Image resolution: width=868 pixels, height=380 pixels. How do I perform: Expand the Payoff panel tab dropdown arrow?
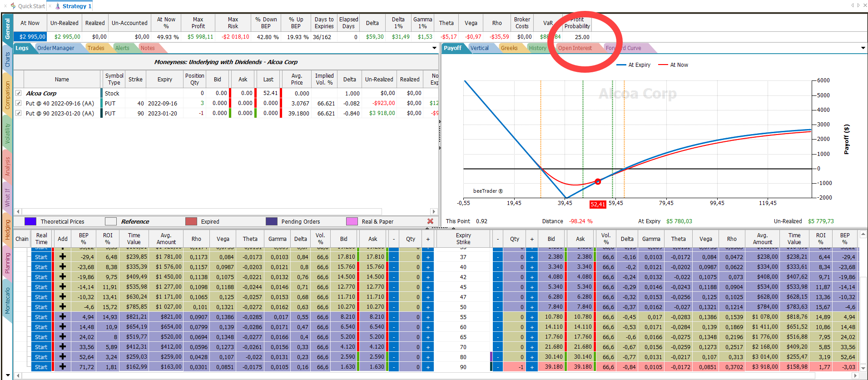(863, 48)
